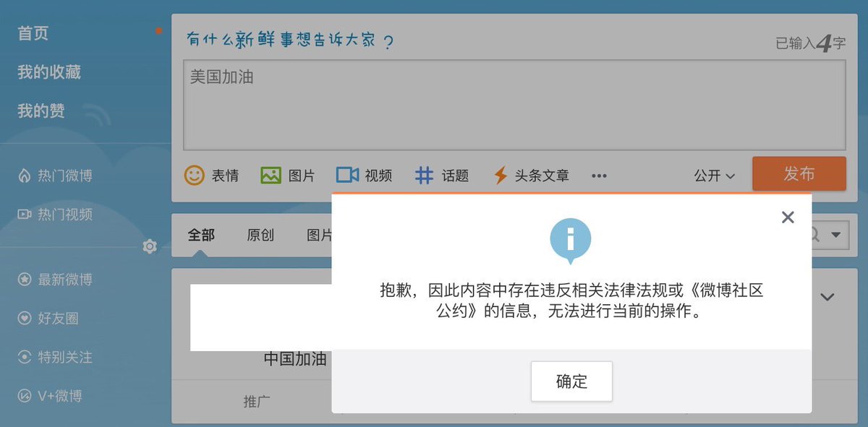Viewport: 868px width, 427px height.
Task: Click the 好友圈 label in the sidebar
Action: [59, 318]
